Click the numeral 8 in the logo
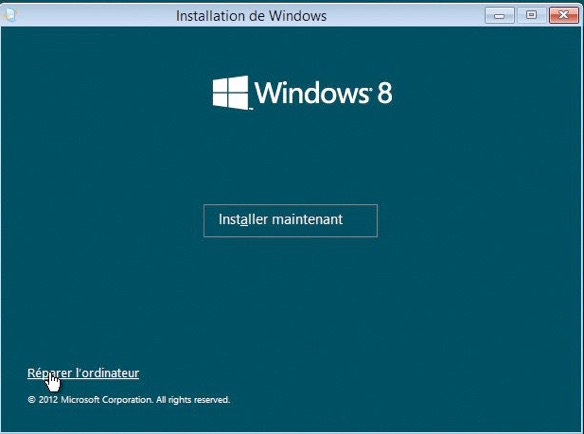 (385, 93)
